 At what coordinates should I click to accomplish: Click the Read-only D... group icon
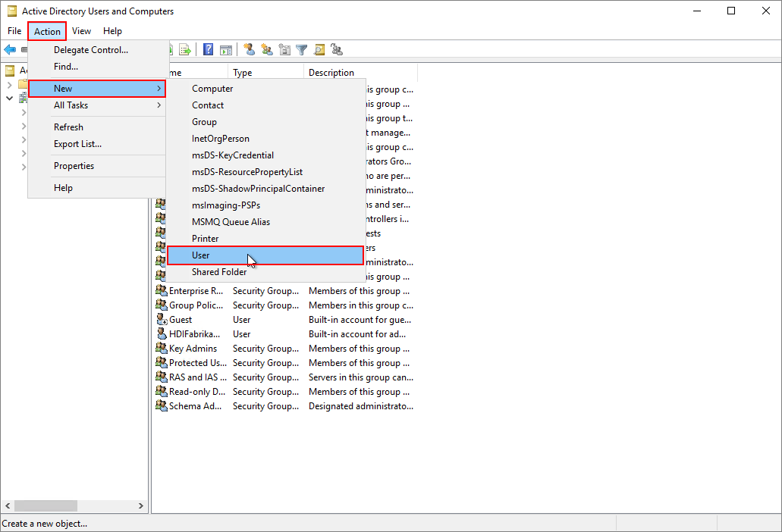(x=161, y=392)
